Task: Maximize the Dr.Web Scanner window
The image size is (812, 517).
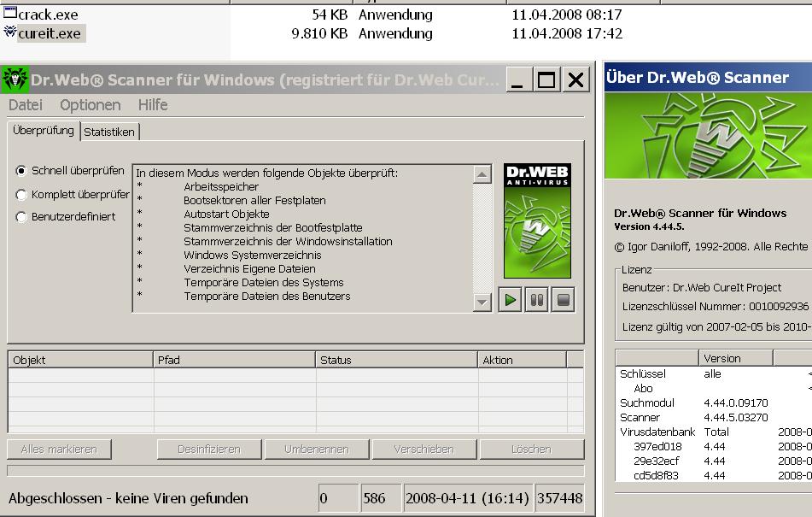Action: click(546, 80)
